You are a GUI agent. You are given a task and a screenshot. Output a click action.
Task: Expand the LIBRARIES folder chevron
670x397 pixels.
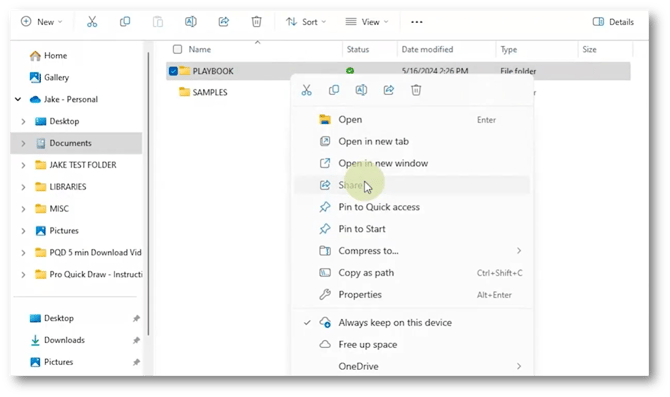point(23,187)
